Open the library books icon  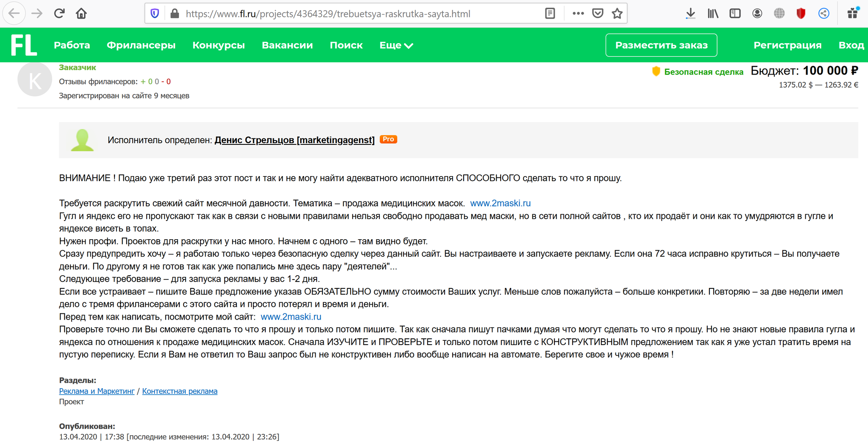[x=713, y=14]
